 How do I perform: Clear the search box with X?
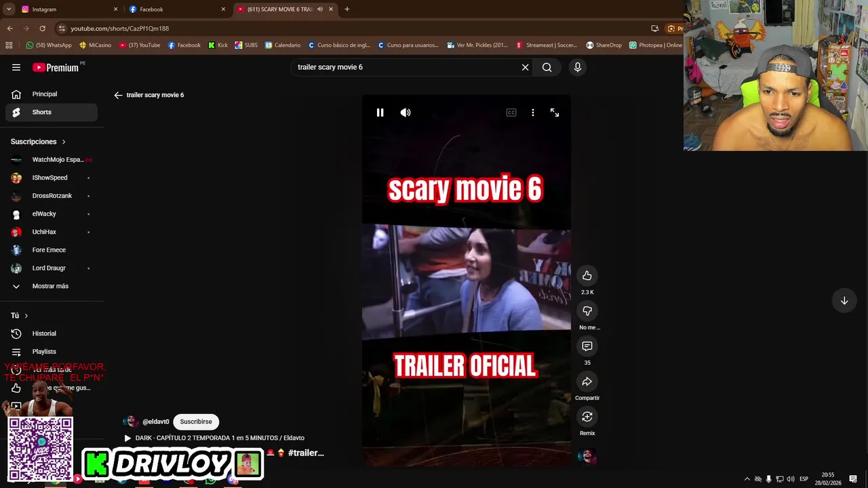click(x=525, y=67)
